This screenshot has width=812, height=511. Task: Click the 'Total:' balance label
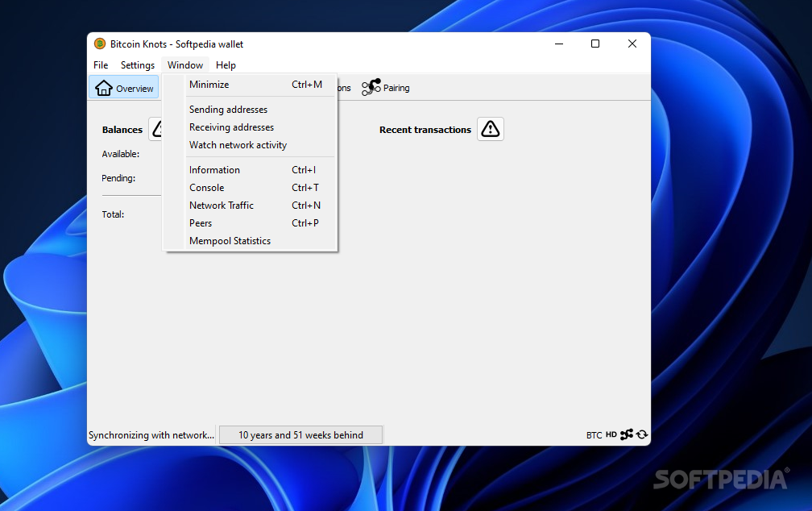pyautogui.click(x=113, y=214)
